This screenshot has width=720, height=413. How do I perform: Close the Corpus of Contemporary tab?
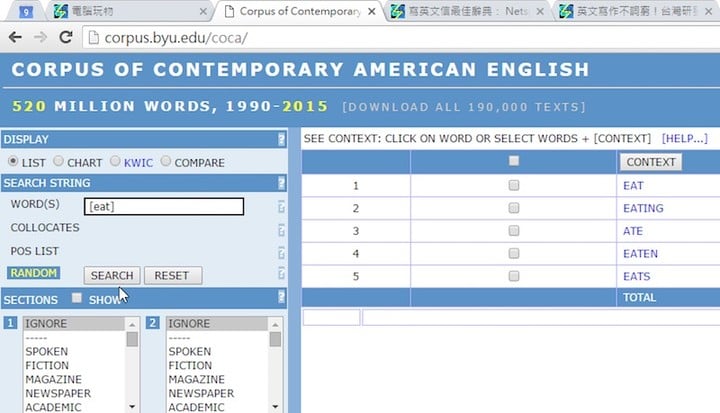tap(373, 12)
